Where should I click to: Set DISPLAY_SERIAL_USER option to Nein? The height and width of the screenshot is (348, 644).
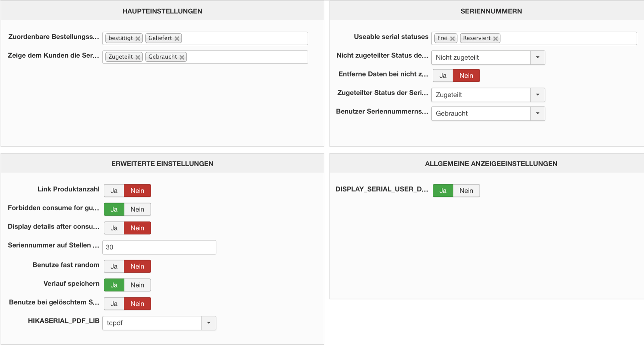pyautogui.click(x=466, y=191)
